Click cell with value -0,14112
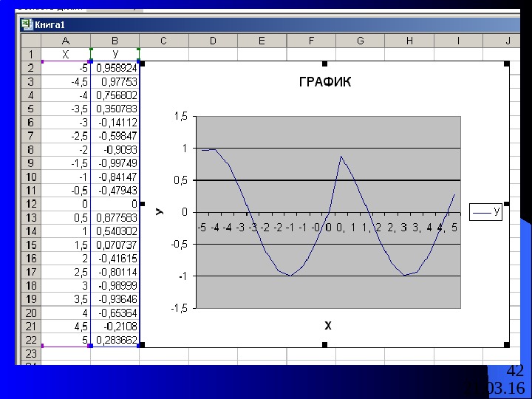The height and width of the screenshot is (399, 532). coord(115,122)
